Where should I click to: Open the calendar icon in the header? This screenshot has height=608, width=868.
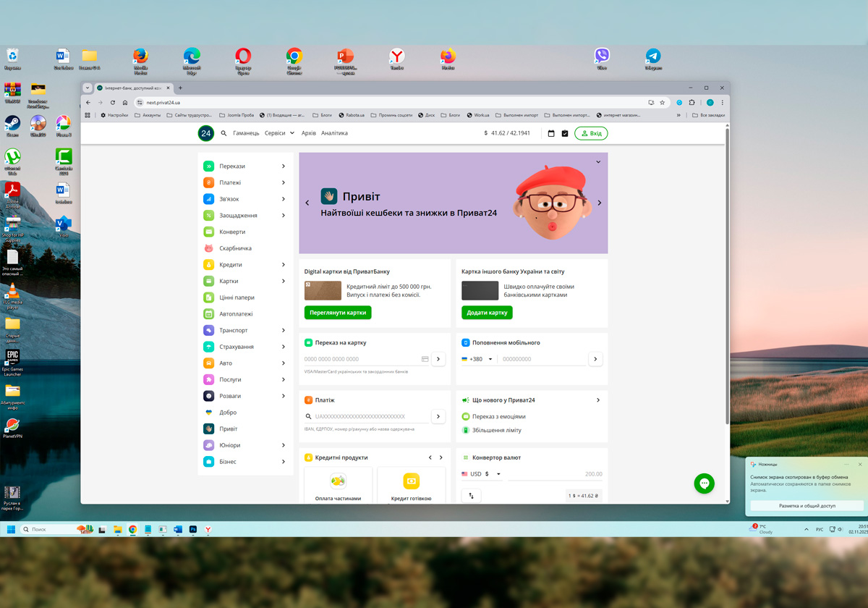point(551,133)
